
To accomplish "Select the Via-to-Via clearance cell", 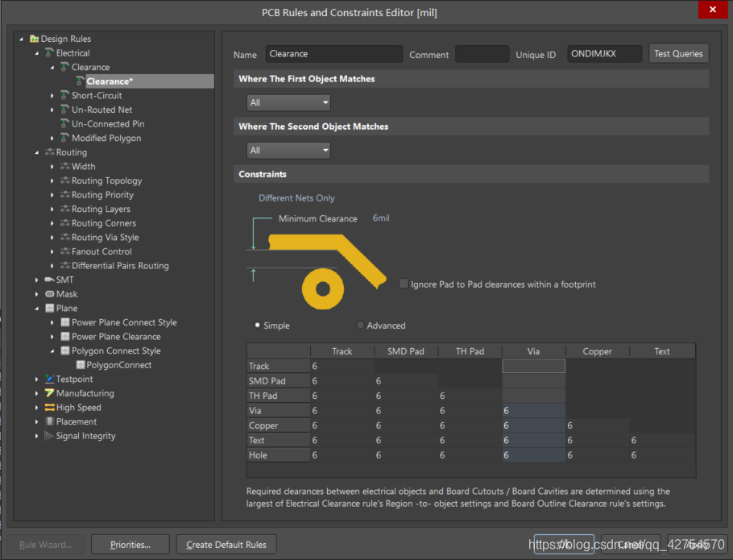I will click(533, 410).
